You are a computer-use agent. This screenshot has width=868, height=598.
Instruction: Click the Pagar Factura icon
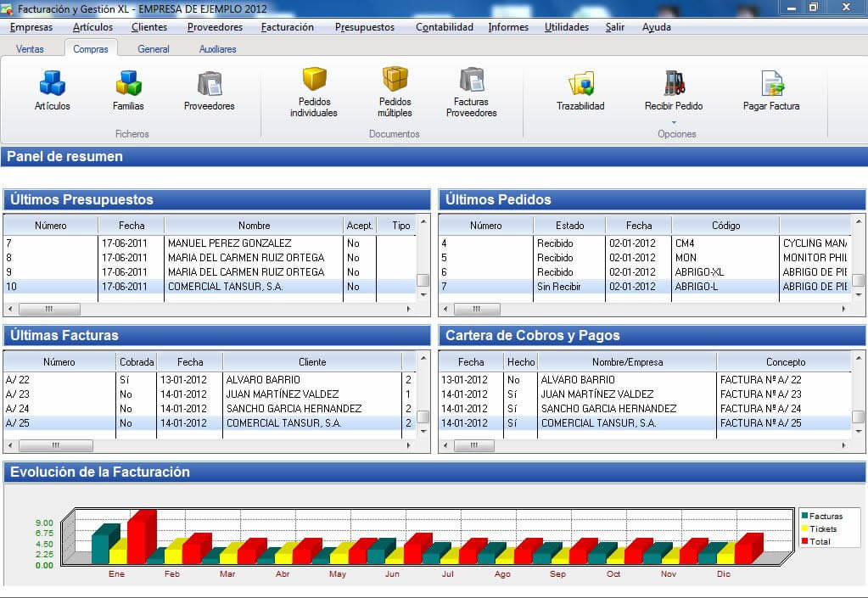click(771, 84)
